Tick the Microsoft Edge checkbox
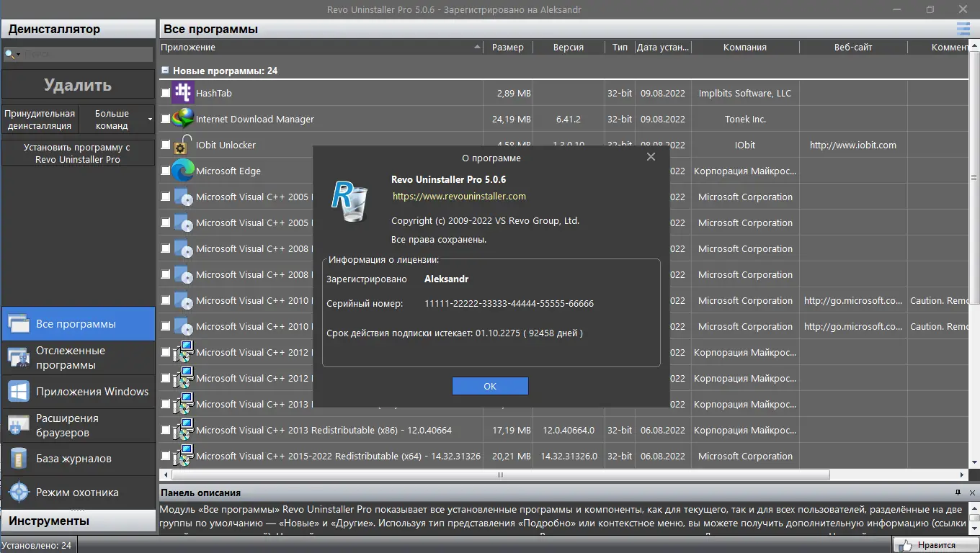Image resolution: width=980 pixels, height=553 pixels. pyautogui.click(x=166, y=171)
